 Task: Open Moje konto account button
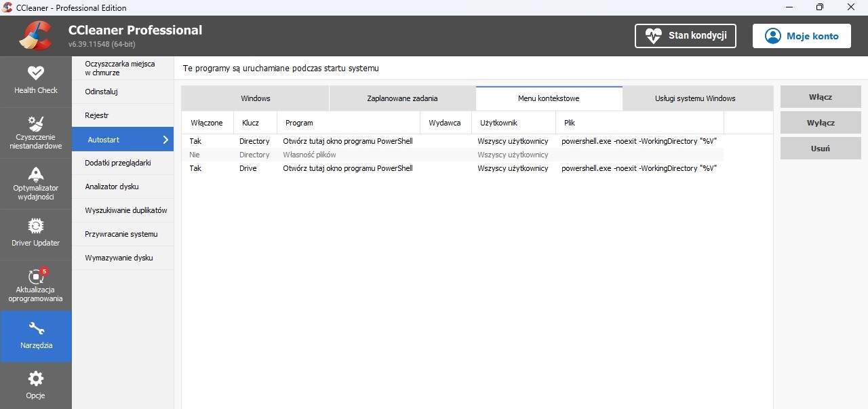click(802, 36)
